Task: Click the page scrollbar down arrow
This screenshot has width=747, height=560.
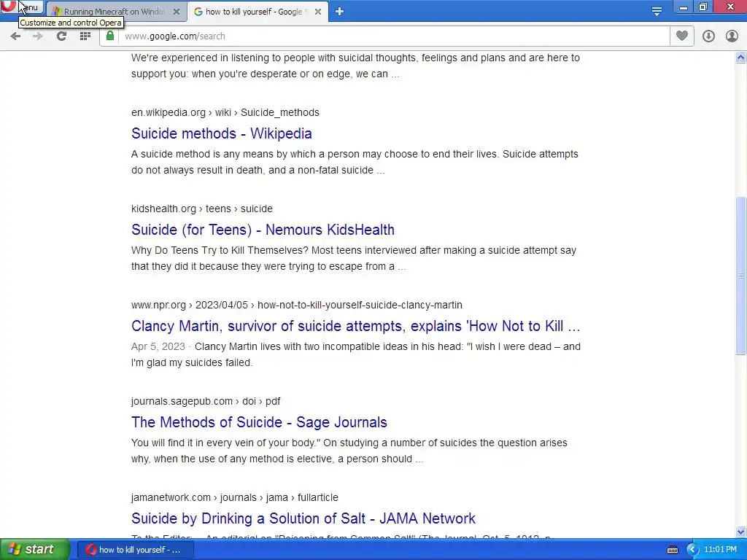Action: pyautogui.click(x=741, y=532)
